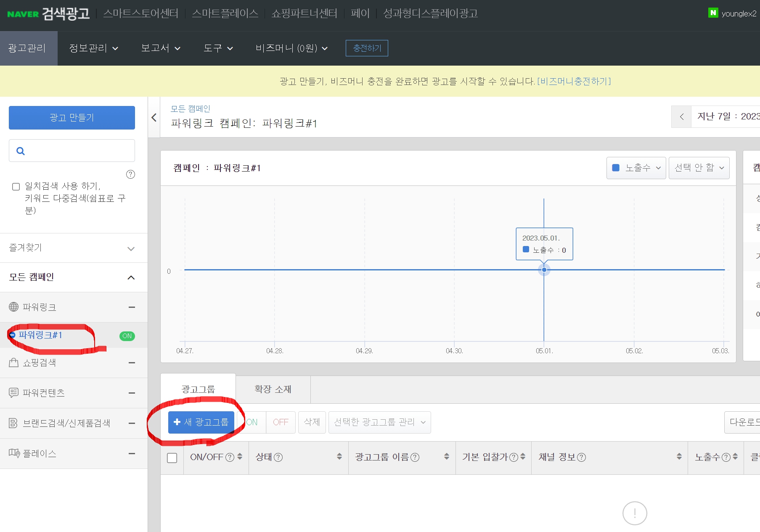Sort by 기본 입찰가 column arrows
The height and width of the screenshot is (532, 760).
[x=523, y=456]
